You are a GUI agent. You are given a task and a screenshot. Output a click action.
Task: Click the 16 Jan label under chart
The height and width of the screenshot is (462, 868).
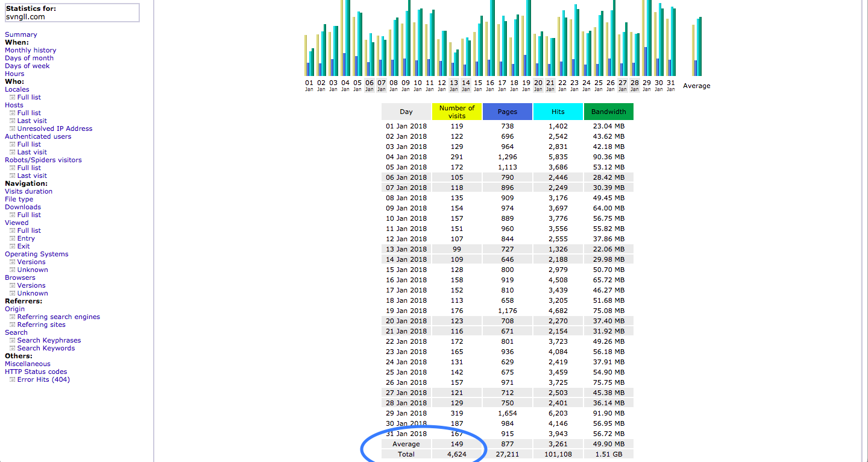490,85
